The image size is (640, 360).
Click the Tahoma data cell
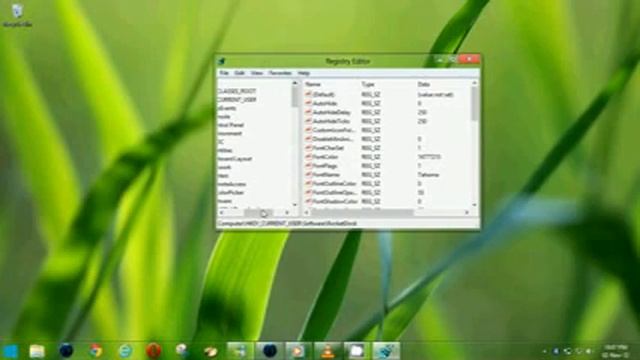coord(429,175)
